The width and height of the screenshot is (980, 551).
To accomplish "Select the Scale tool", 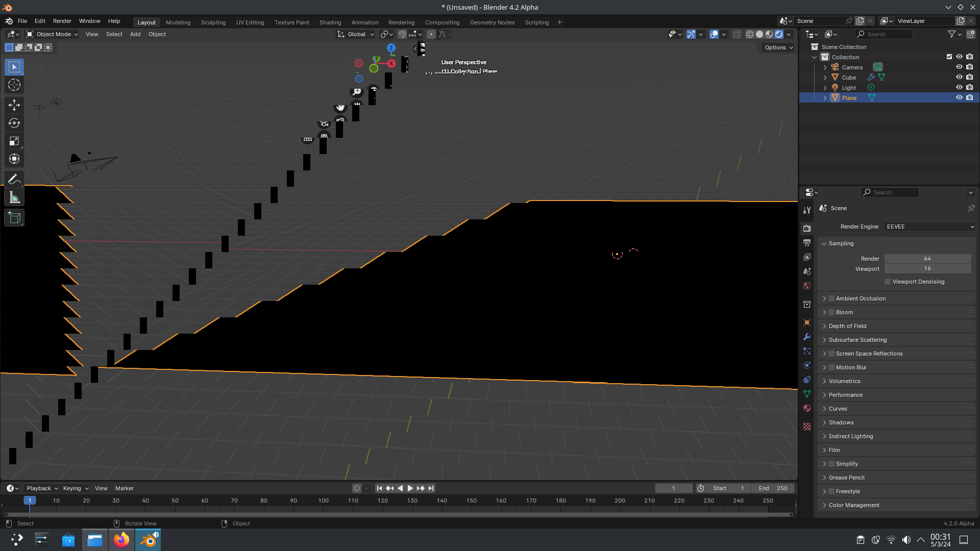I will pyautogui.click(x=14, y=141).
